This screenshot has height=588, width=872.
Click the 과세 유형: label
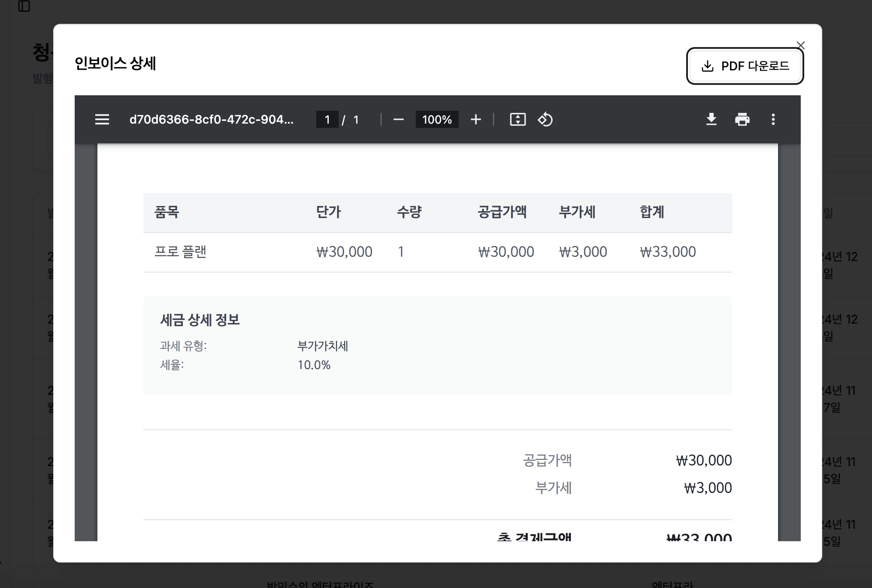pyautogui.click(x=183, y=346)
